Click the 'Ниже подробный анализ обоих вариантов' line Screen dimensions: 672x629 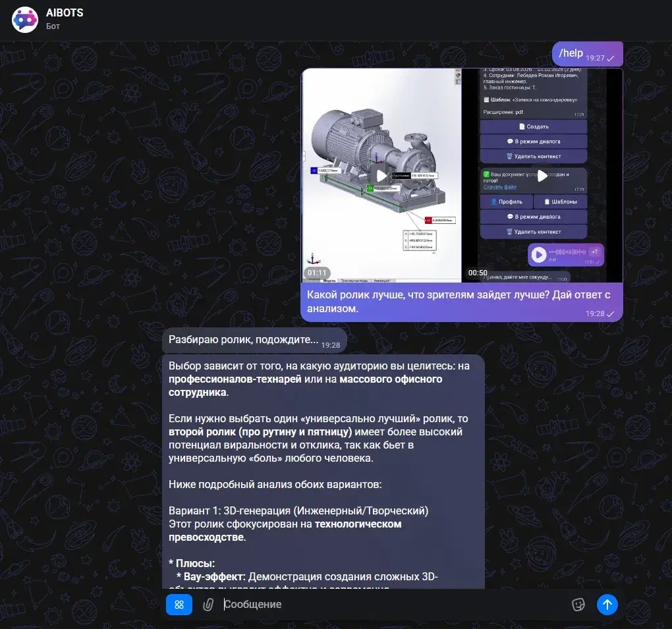point(275,485)
